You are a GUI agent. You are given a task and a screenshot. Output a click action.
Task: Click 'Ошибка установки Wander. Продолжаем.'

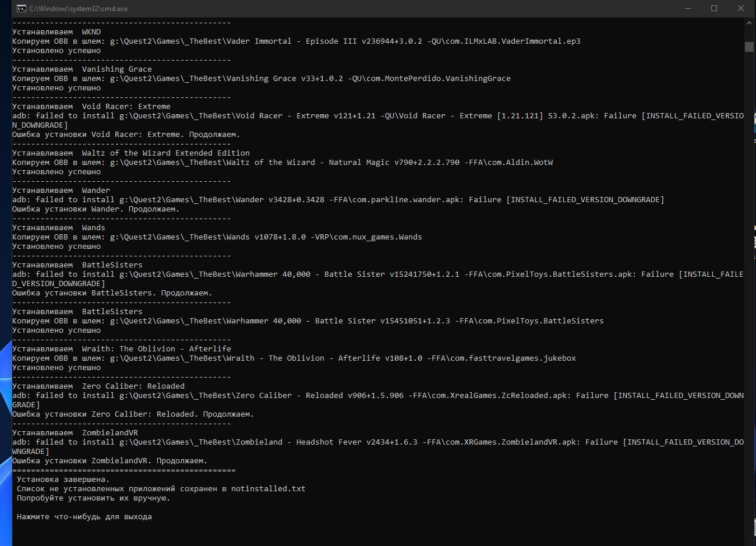click(96, 209)
